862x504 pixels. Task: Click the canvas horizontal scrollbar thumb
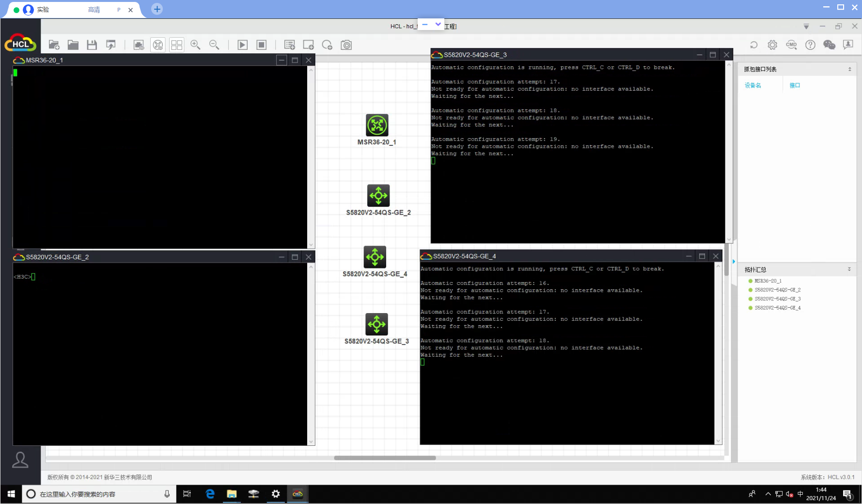385,458
